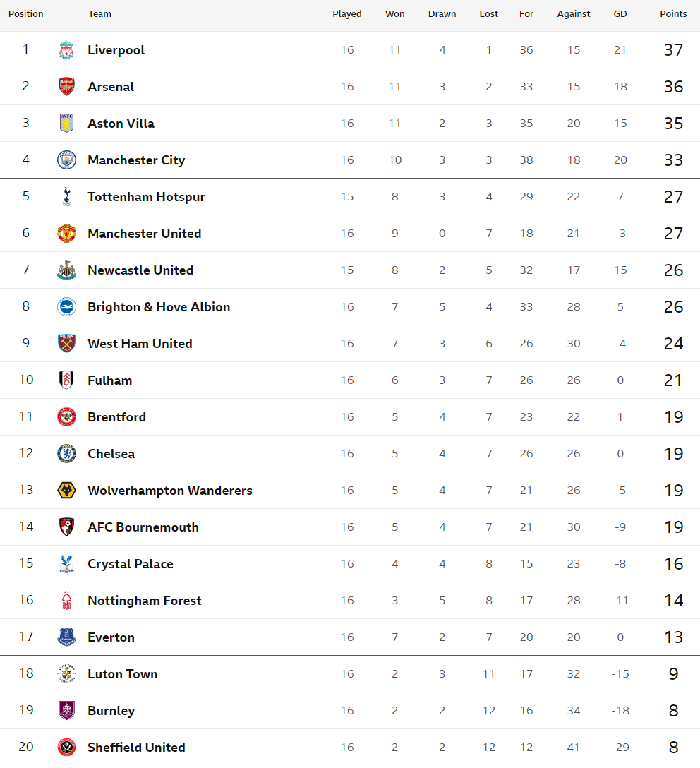Select the Aston Villa badge icon

(x=66, y=124)
